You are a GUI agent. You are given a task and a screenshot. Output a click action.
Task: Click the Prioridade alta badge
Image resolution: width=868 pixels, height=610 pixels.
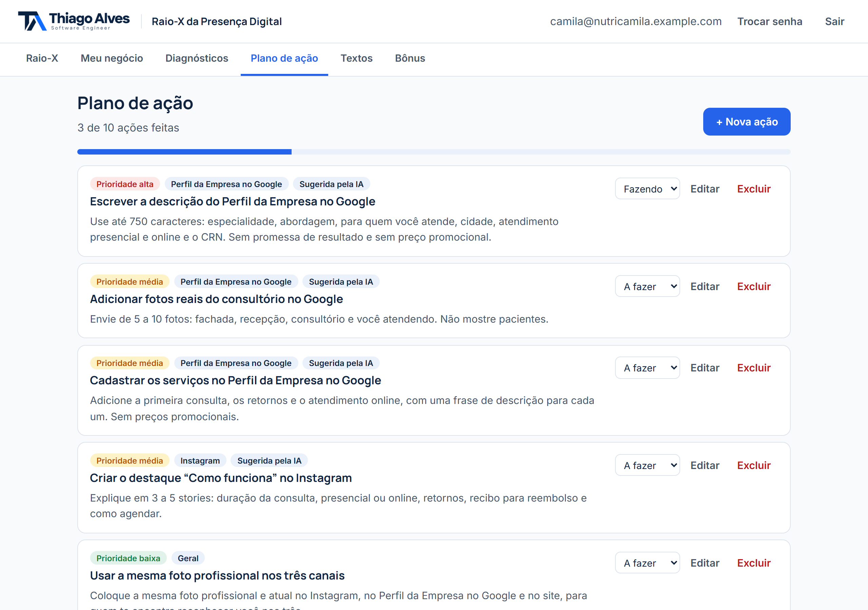(125, 184)
